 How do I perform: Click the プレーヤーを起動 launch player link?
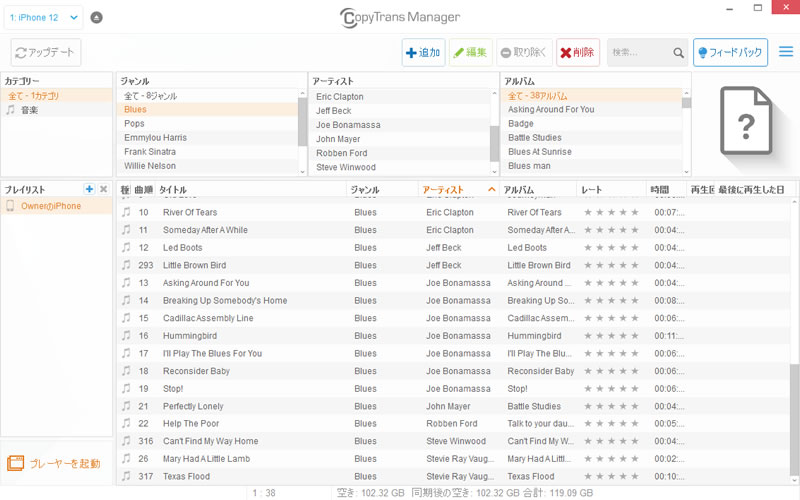pyautogui.click(x=54, y=463)
